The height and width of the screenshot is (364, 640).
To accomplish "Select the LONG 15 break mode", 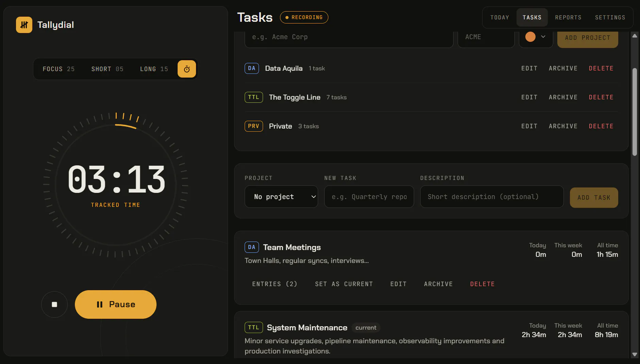I will point(154,69).
